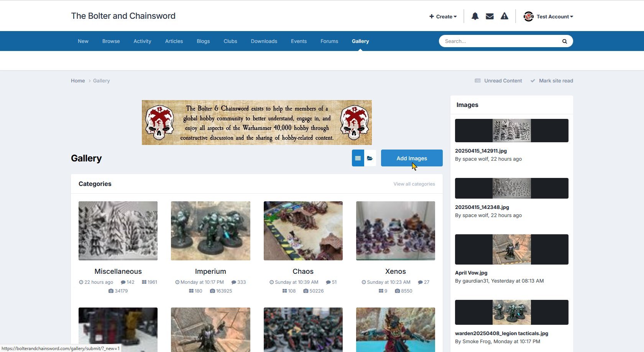The image size is (644, 352).
Task: Open the Test Account user menu
Action: coord(554,16)
